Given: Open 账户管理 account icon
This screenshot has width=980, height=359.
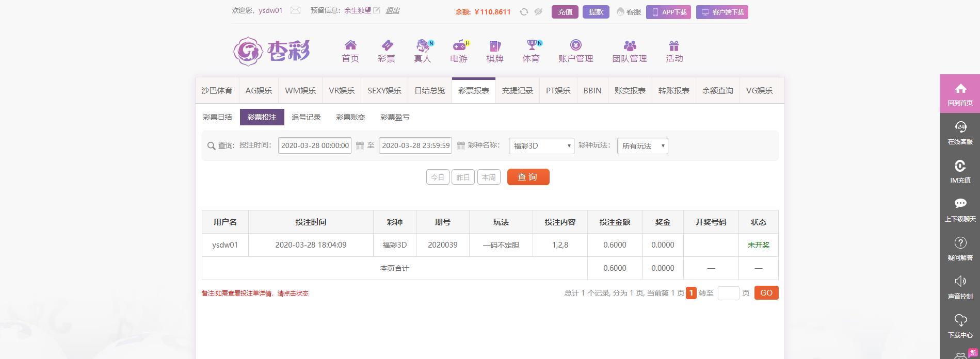Looking at the screenshot, I should pyautogui.click(x=576, y=45).
